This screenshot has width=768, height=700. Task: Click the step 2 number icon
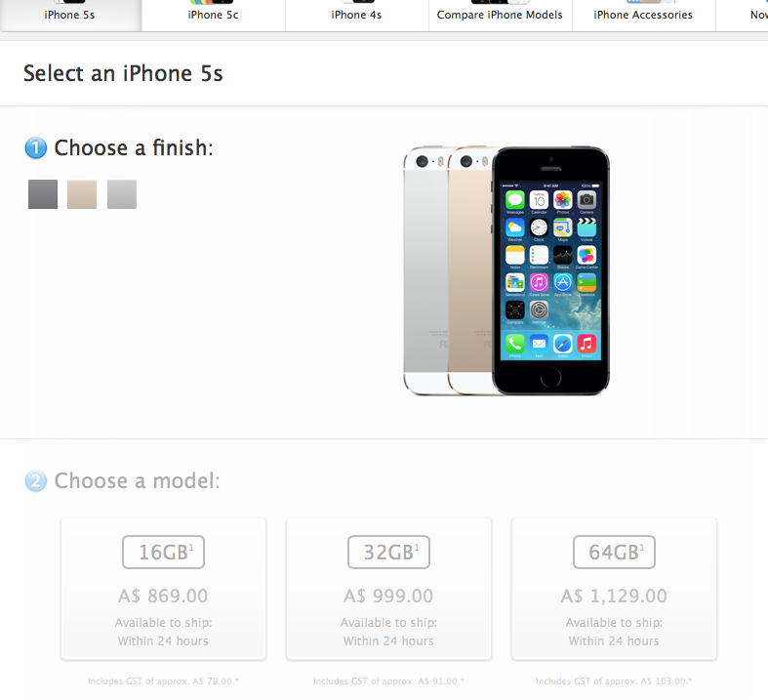pyautogui.click(x=36, y=481)
